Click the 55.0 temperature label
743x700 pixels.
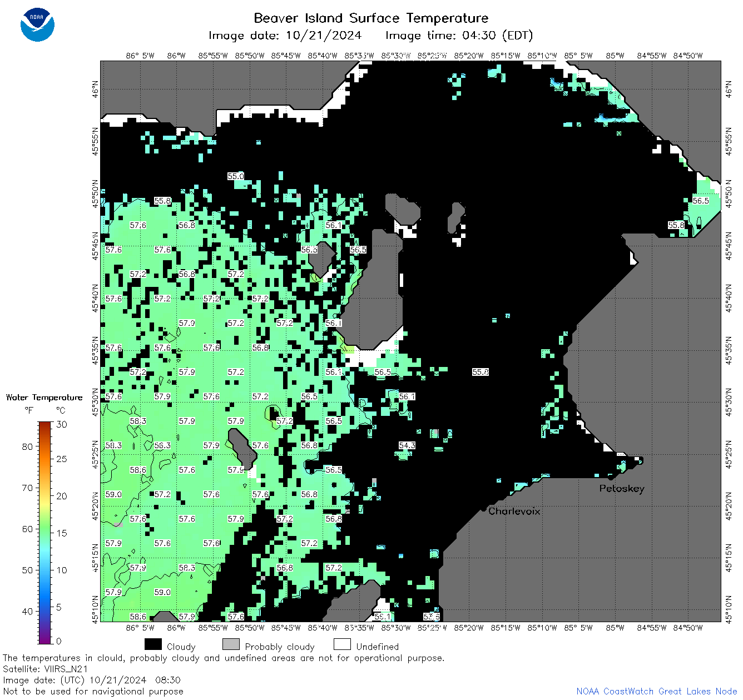pos(236,176)
